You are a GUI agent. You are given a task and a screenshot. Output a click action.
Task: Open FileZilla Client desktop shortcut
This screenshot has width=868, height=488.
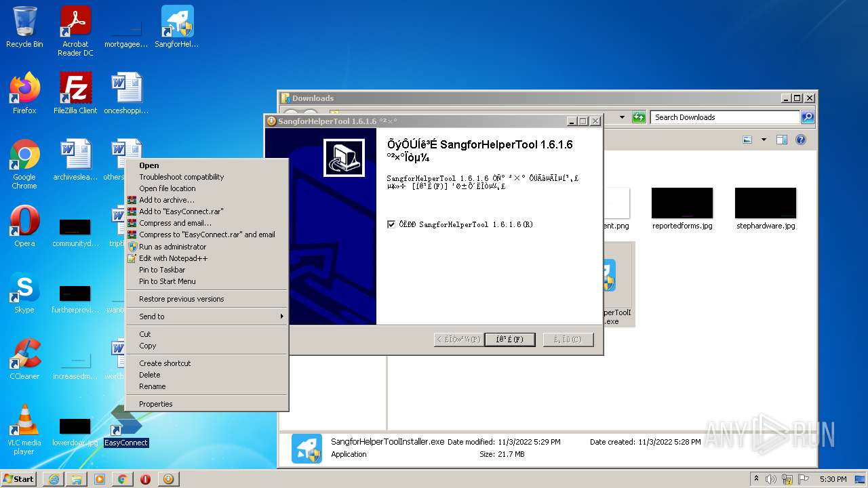75,93
